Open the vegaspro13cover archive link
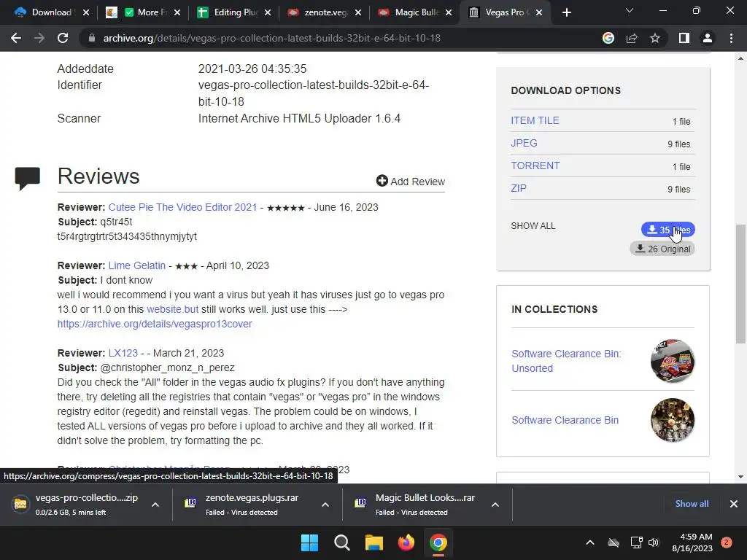The image size is (747, 560). click(155, 324)
